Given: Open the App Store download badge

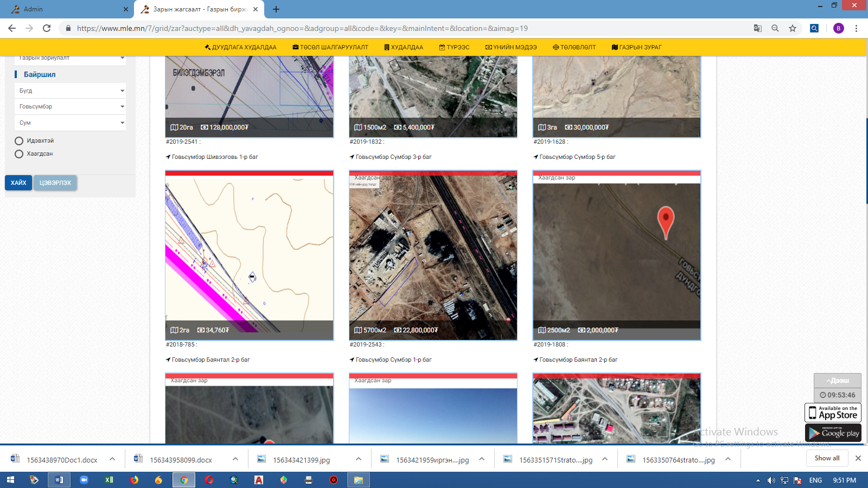Looking at the screenshot, I should (833, 413).
